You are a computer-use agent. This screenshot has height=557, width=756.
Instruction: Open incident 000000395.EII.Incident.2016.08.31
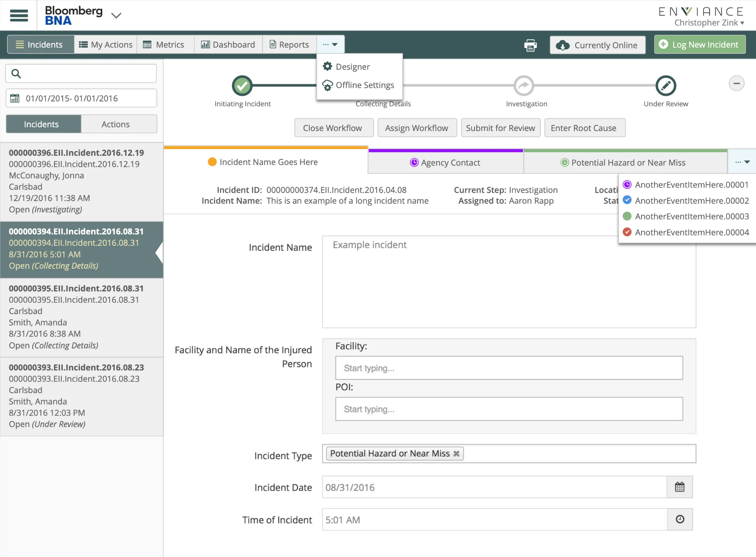point(82,317)
